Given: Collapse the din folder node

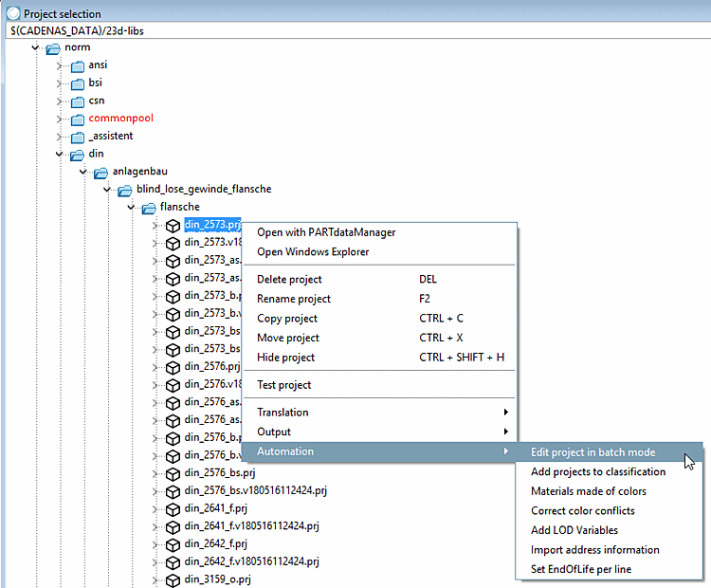Looking at the screenshot, I should 59,155.
